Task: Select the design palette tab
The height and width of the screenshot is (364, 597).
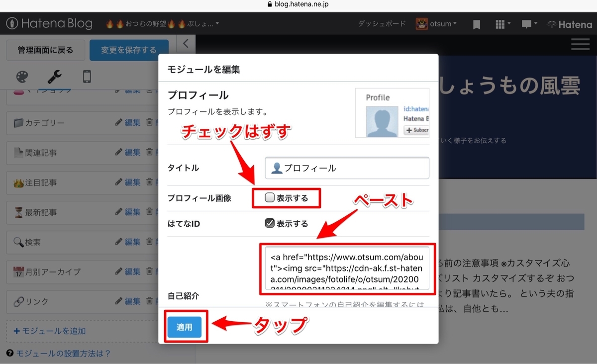Action: click(x=22, y=77)
